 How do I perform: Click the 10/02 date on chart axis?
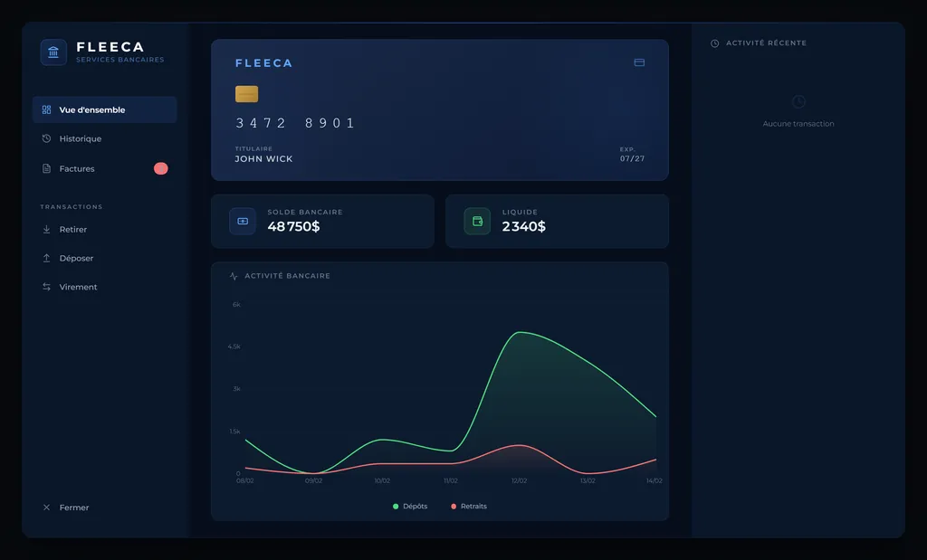click(383, 481)
